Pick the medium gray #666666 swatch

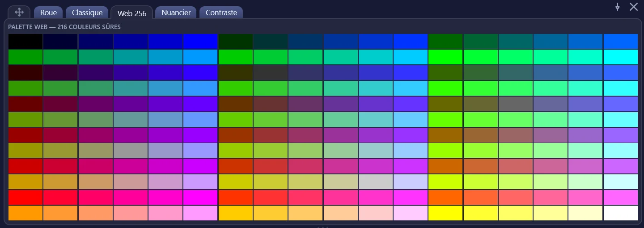tap(516, 104)
